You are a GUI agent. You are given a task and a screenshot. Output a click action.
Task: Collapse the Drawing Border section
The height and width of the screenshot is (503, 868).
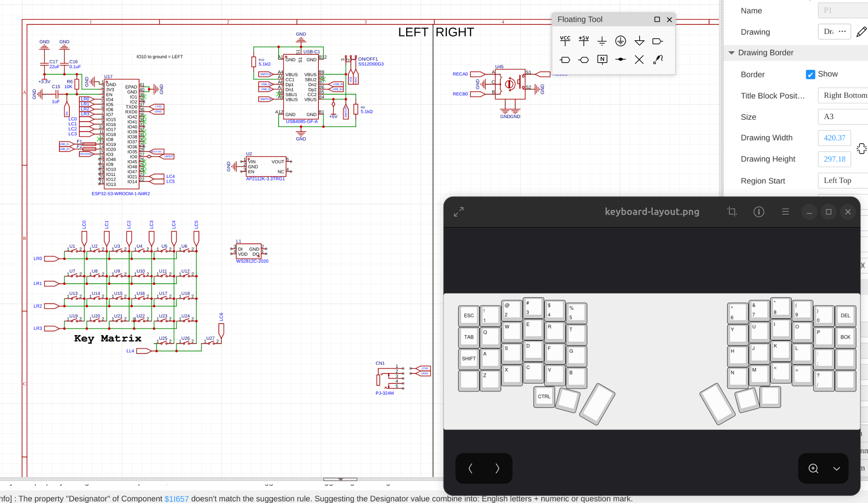point(731,53)
